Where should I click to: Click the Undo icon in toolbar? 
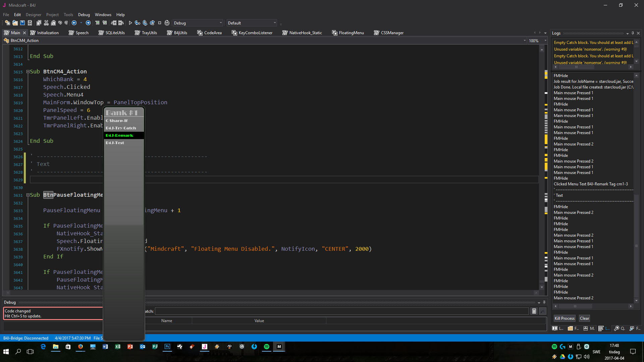pos(60,23)
